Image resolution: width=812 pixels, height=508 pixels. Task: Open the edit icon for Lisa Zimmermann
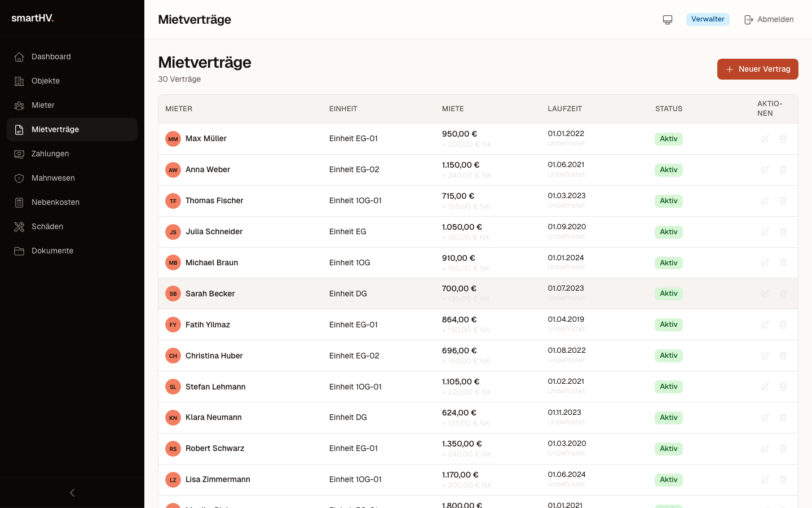[765, 479]
